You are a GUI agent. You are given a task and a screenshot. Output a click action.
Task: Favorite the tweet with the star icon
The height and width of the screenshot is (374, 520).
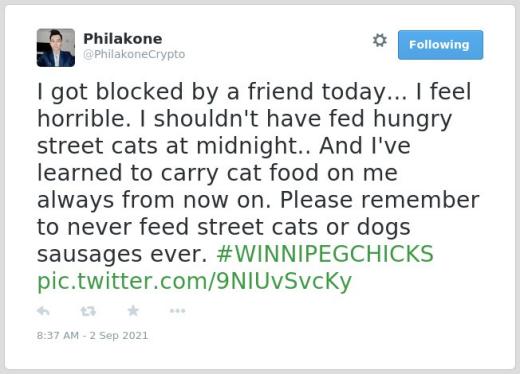(133, 311)
